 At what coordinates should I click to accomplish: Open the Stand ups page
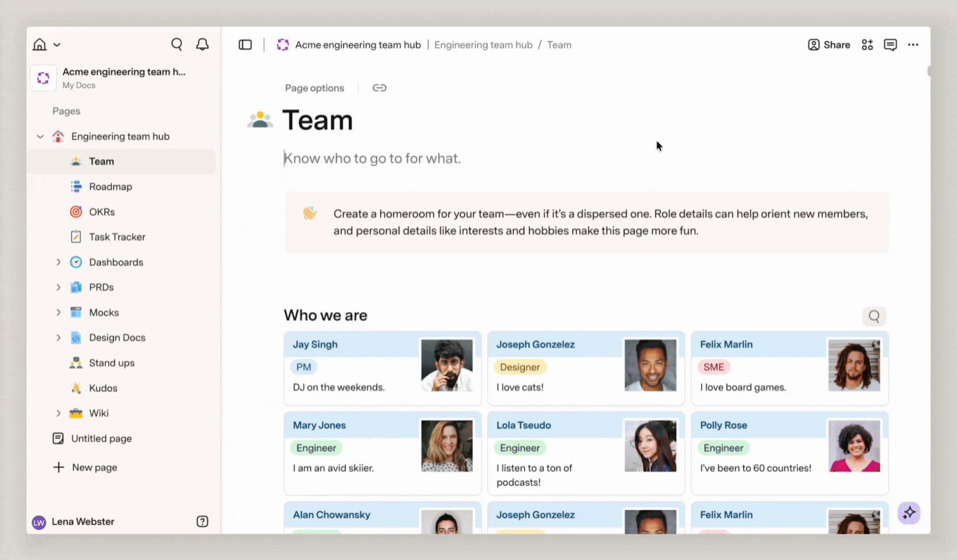(x=112, y=363)
